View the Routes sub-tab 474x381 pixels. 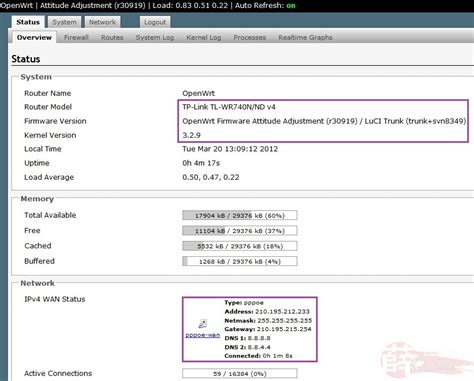pos(112,37)
